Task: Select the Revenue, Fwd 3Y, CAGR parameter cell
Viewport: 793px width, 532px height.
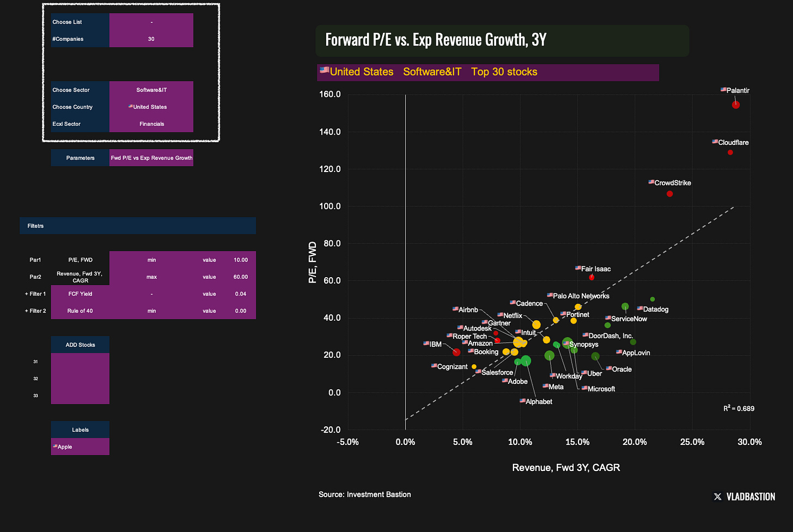Action: click(x=80, y=277)
